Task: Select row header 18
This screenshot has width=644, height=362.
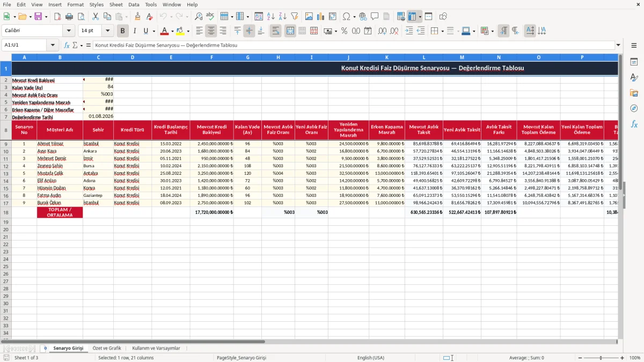Action: point(5,212)
